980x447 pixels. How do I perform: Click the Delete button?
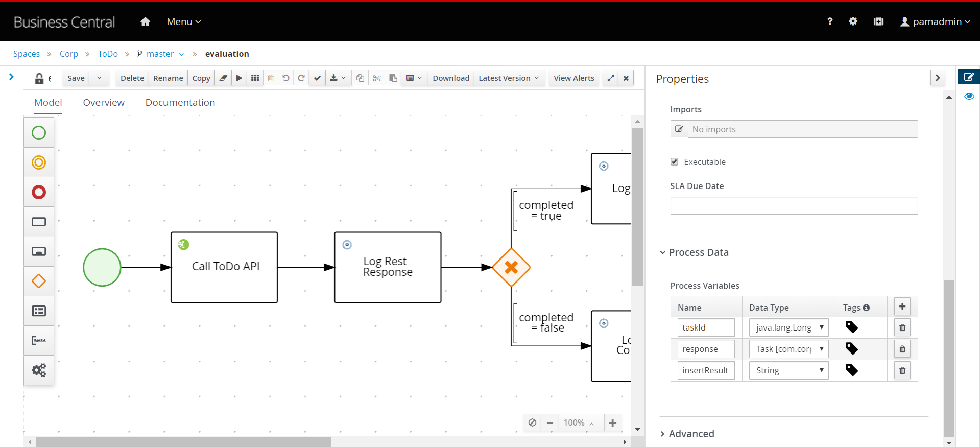coord(132,78)
